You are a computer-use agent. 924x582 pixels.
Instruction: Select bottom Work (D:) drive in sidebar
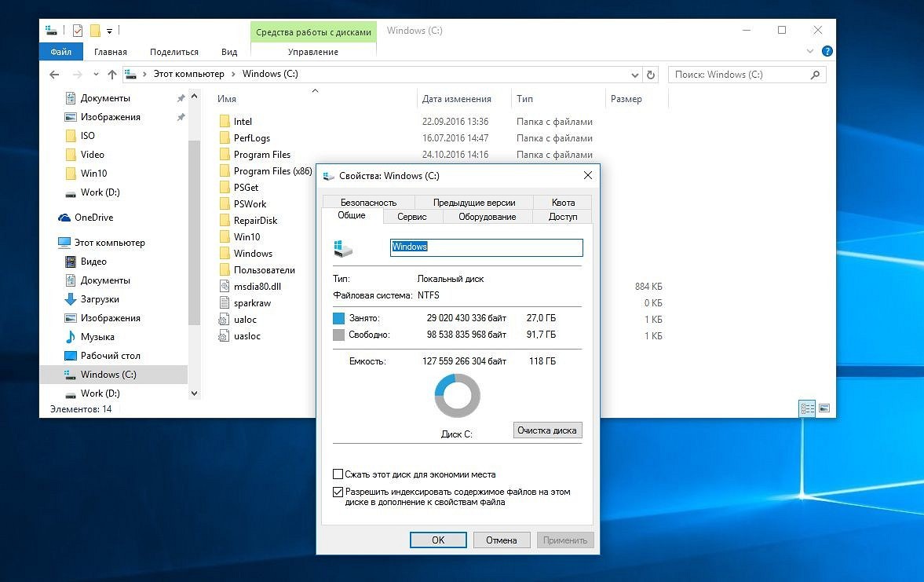[x=100, y=393]
